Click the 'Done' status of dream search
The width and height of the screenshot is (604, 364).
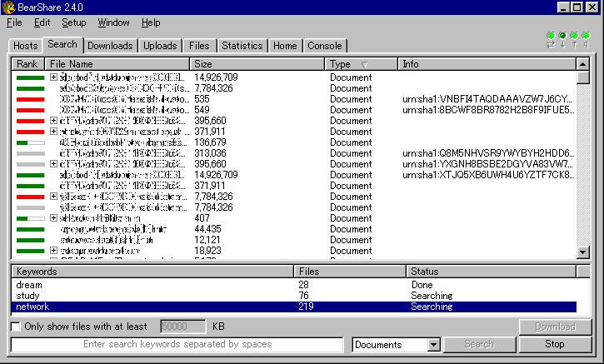pos(422,285)
